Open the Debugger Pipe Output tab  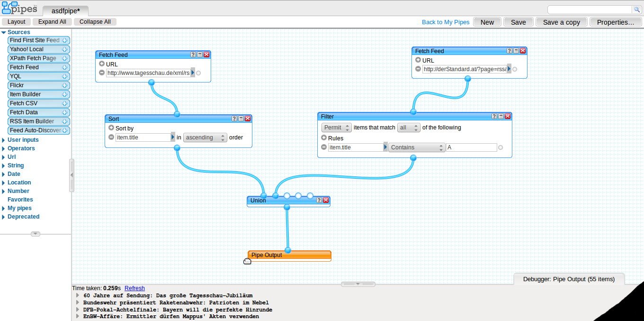(569, 279)
